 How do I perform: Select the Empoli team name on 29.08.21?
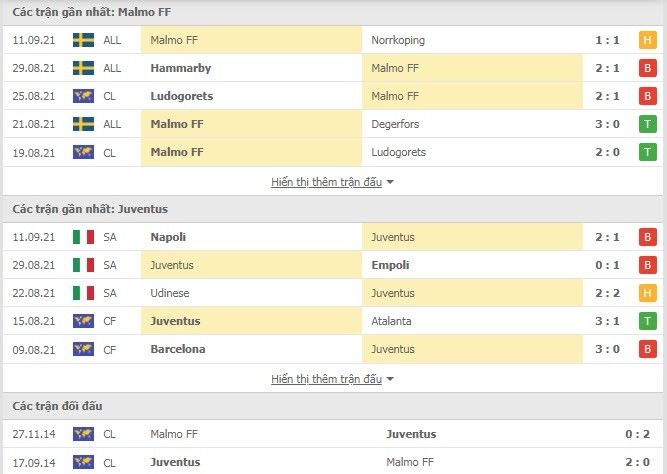click(x=390, y=265)
